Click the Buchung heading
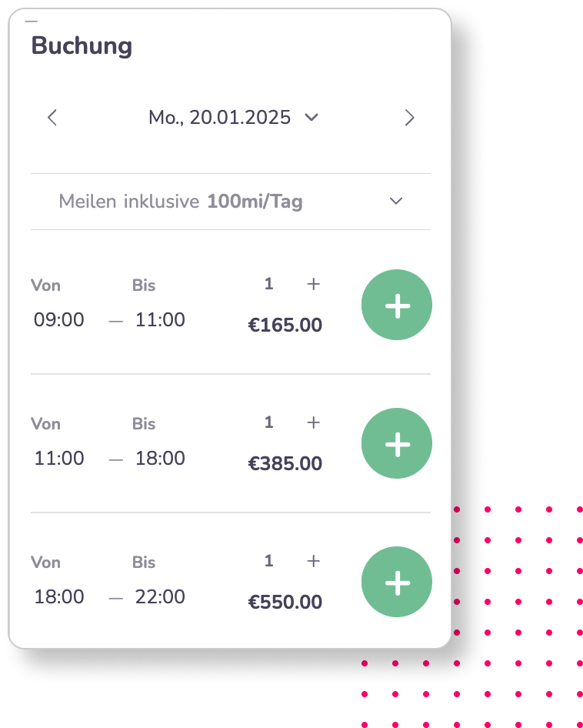This screenshot has width=583, height=728. coord(82,46)
